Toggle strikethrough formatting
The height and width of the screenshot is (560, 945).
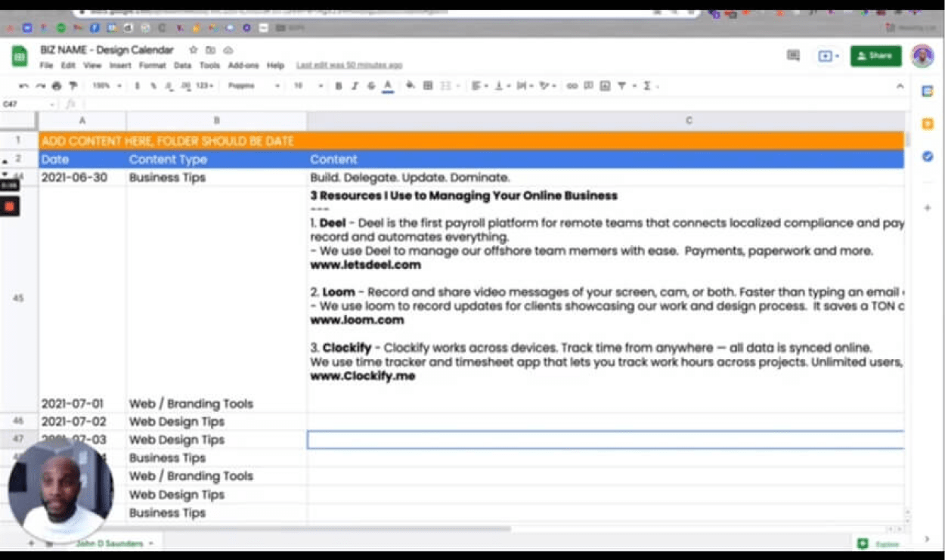click(371, 86)
